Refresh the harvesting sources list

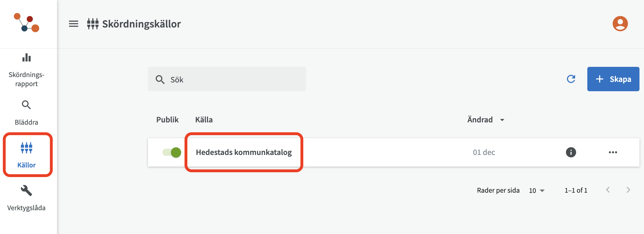pyautogui.click(x=571, y=79)
